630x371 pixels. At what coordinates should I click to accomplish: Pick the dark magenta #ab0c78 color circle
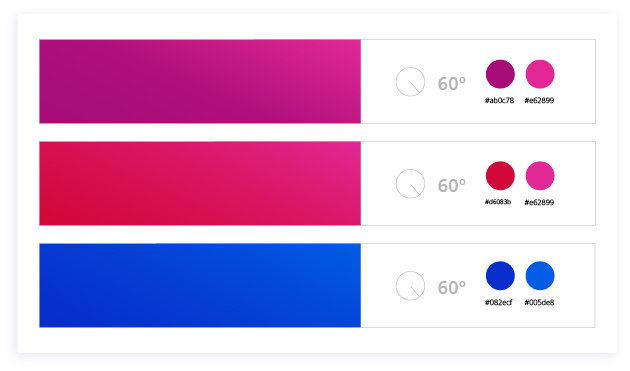pyautogui.click(x=500, y=74)
